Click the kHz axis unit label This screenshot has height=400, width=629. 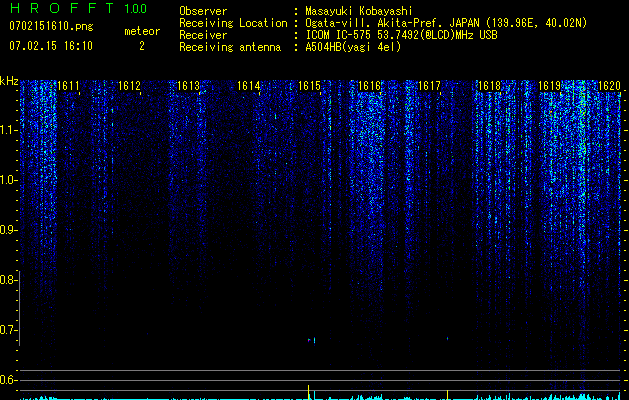click(x=9, y=81)
